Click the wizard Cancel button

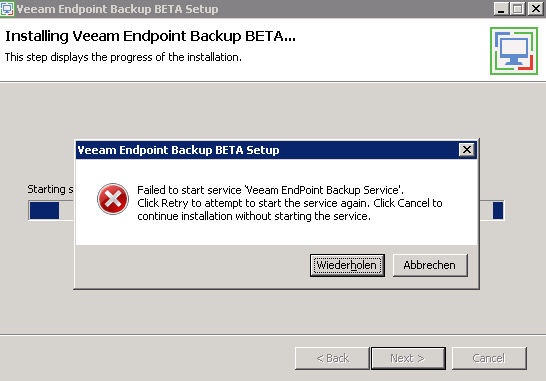coord(489,358)
